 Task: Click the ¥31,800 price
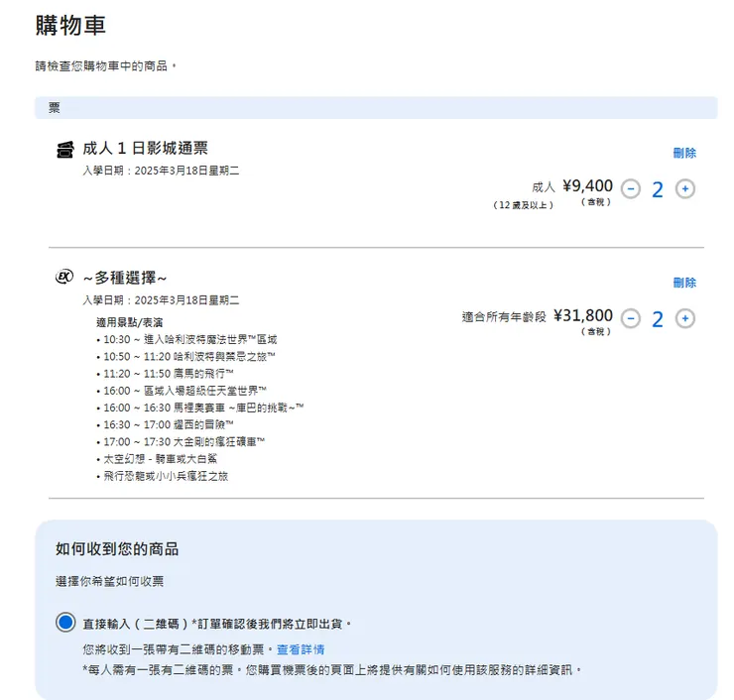(x=583, y=316)
